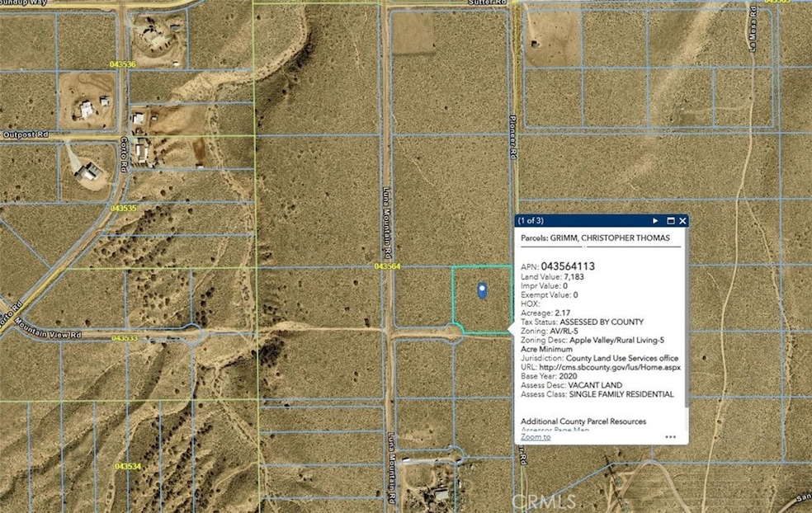
Task: Close the parcel info popup
Action: [x=682, y=221]
